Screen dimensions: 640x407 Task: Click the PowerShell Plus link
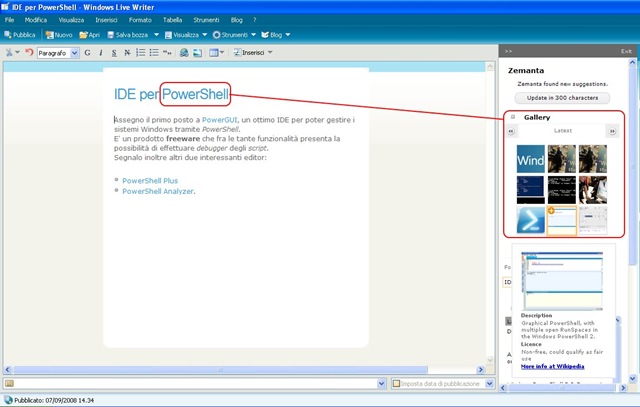coord(150,180)
